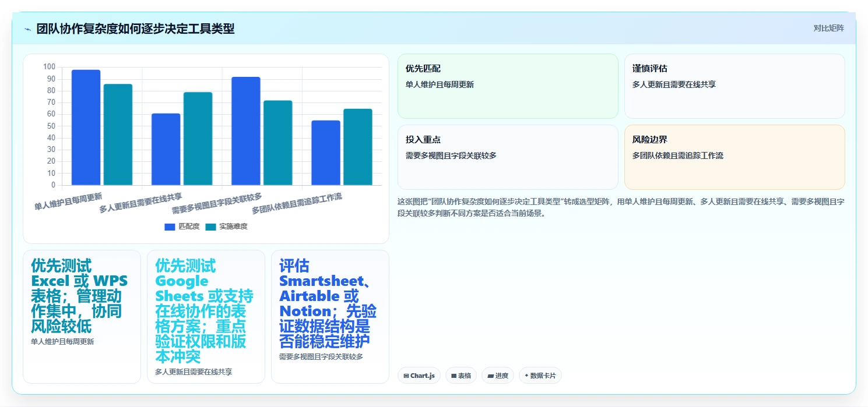This screenshot has height=407, width=868.
Task: Click the 实施难度 bar for 需要多视图且字段关联较多
Action: pyautogui.click(x=278, y=143)
